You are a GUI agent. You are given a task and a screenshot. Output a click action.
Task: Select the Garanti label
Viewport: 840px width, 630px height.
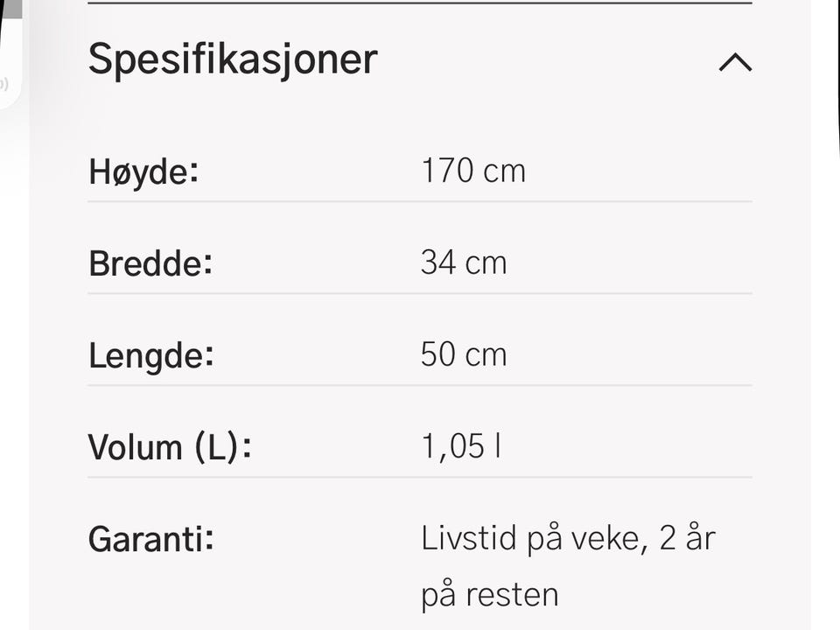click(x=150, y=539)
